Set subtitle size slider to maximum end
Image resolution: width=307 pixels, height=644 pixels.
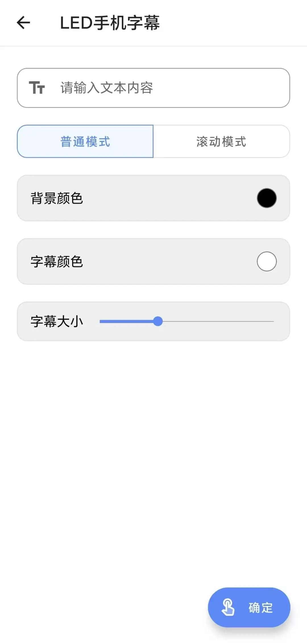click(x=273, y=321)
